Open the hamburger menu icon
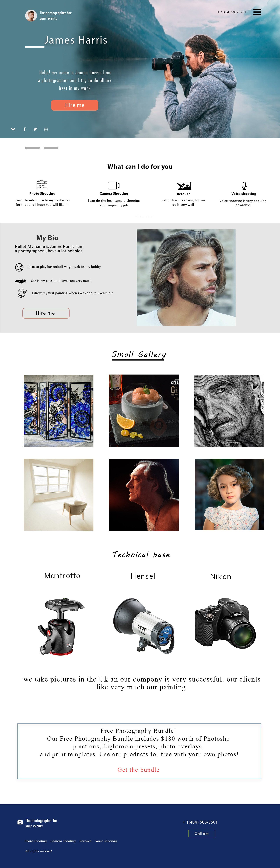The width and height of the screenshot is (280, 868). 257,12
